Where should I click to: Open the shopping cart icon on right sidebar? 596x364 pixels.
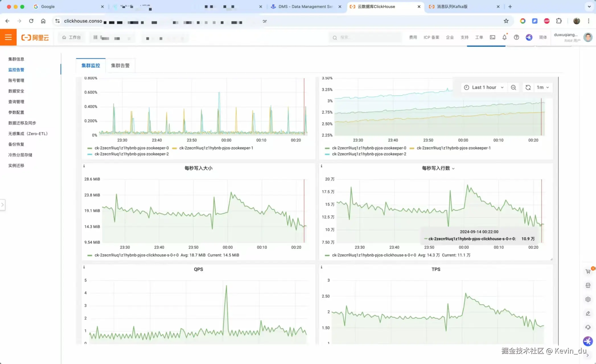tap(588, 272)
